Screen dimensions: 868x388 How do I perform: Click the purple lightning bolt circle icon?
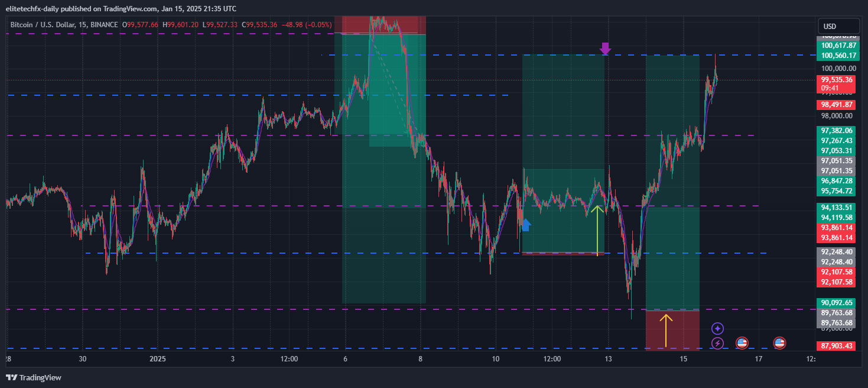[x=717, y=342]
